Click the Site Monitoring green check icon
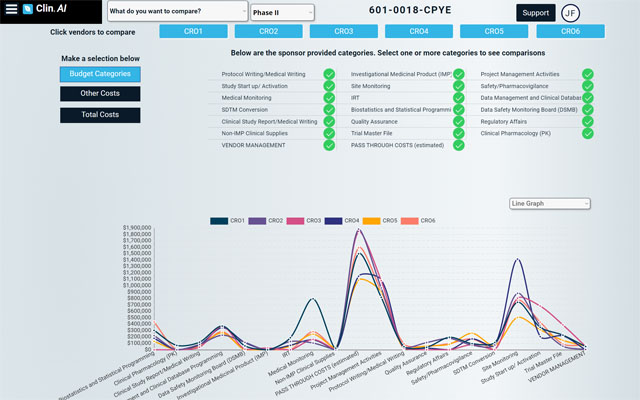The width and height of the screenshot is (640, 400). pyautogui.click(x=458, y=88)
